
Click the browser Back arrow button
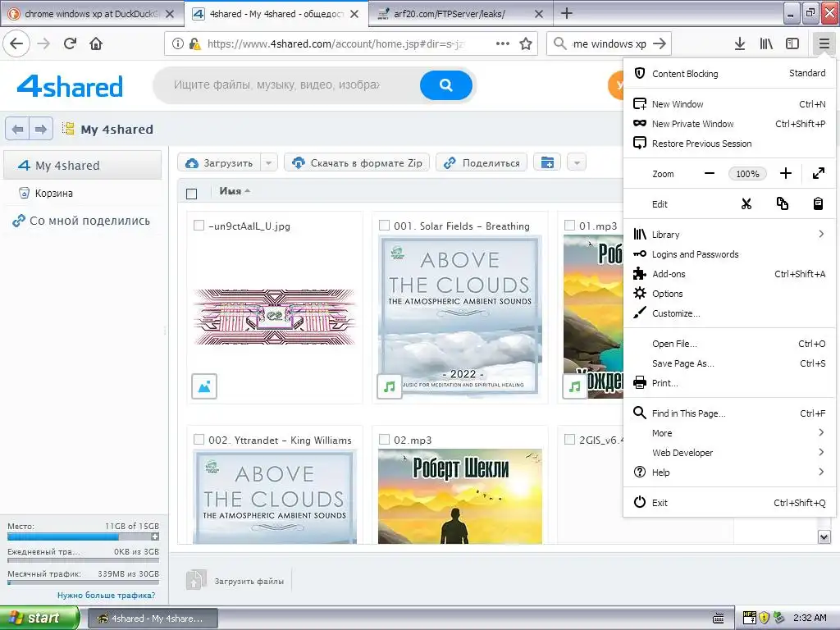[16, 43]
